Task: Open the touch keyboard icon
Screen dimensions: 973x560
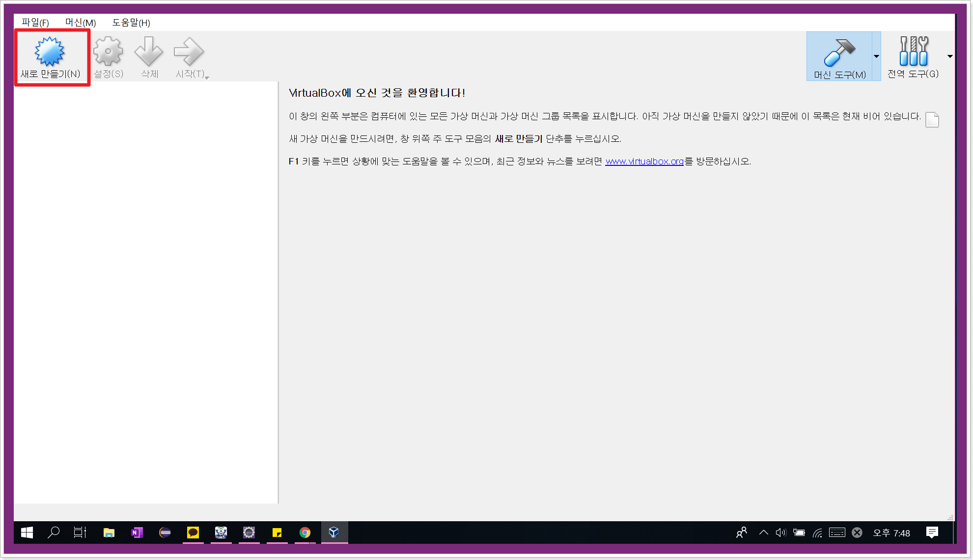Action: pyautogui.click(x=837, y=533)
